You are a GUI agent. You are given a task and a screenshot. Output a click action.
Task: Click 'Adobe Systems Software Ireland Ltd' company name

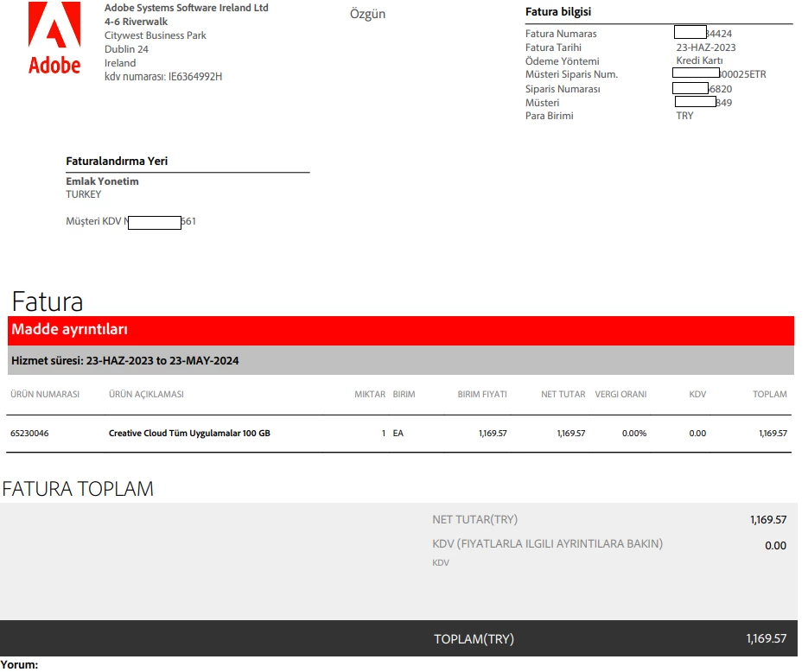[186, 8]
